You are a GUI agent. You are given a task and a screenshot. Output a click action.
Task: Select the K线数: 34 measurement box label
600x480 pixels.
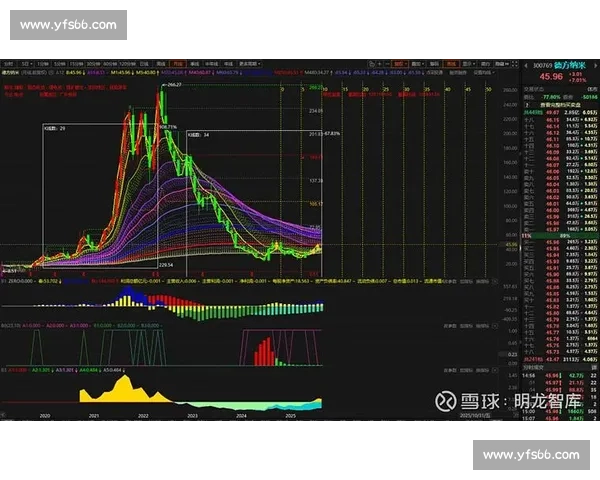click(199, 135)
